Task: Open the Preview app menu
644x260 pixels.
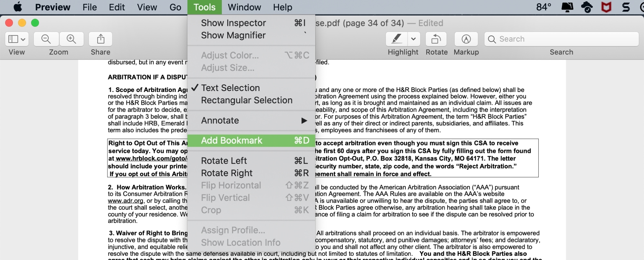Action: (52, 7)
